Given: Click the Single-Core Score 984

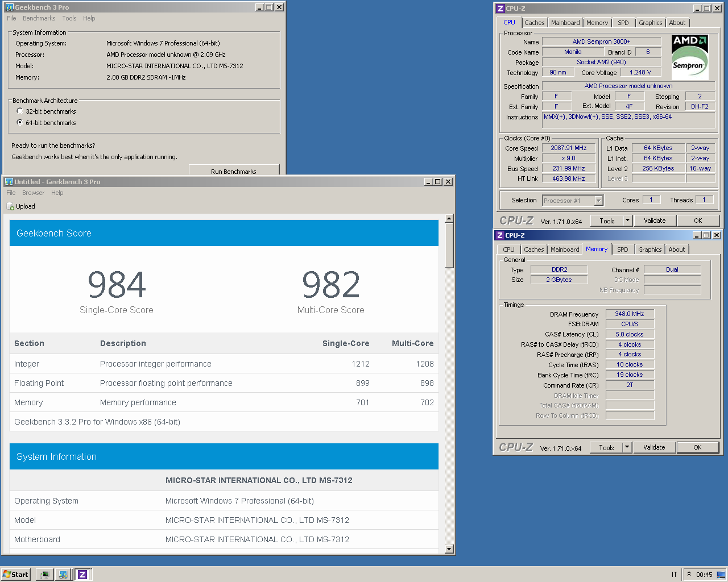Looking at the screenshot, I should [x=117, y=285].
